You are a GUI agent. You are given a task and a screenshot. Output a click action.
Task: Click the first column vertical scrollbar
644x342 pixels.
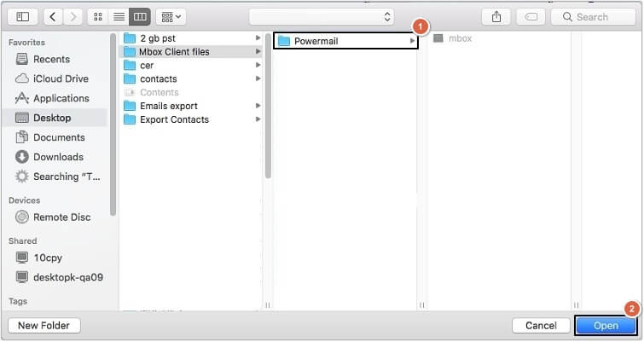point(268,106)
